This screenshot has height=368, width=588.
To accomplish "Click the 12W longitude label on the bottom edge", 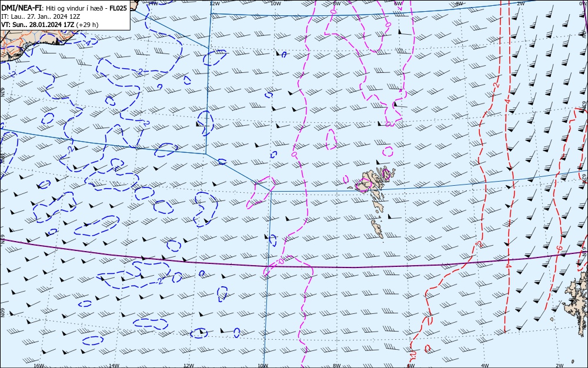I will click(x=189, y=366).
